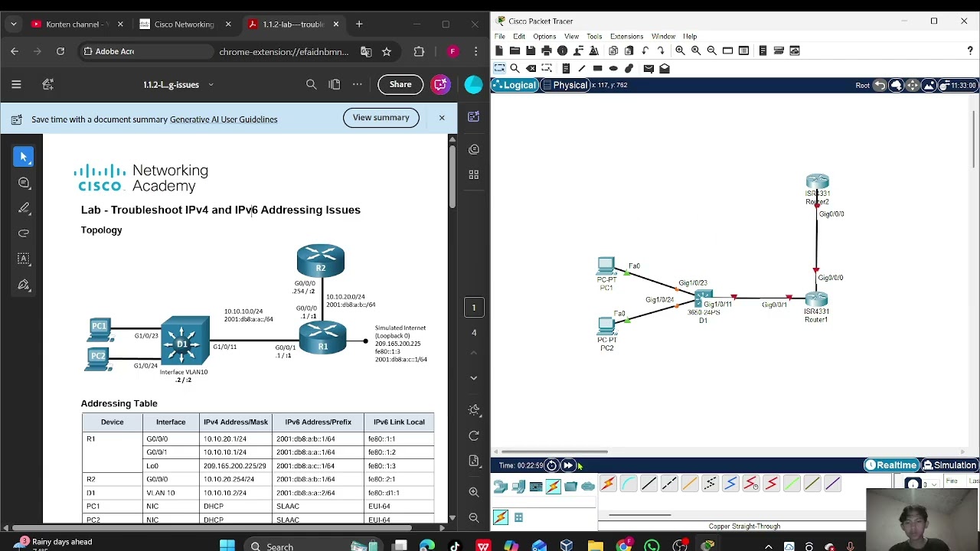Click fast forward time button
This screenshot has width=980, height=551.
click(x=568, y=465)
